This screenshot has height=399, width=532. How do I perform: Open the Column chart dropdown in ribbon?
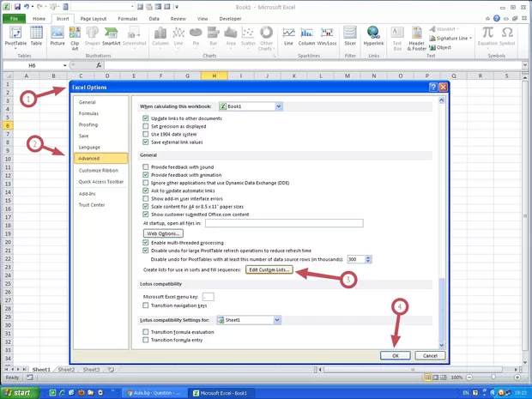(x=160, y=34)
